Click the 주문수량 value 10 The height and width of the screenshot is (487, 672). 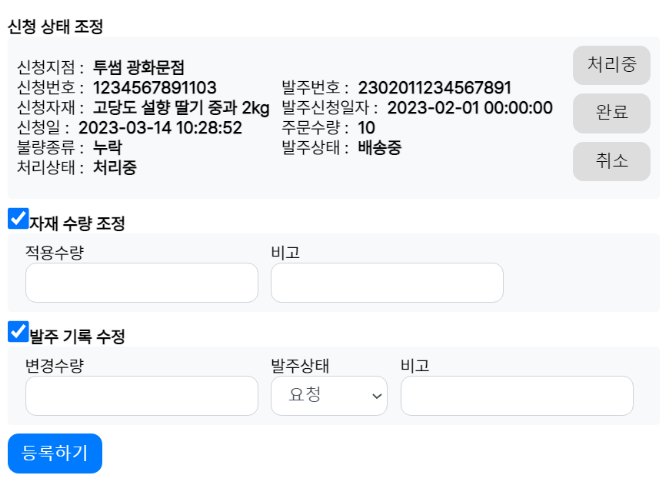point(366,128)
